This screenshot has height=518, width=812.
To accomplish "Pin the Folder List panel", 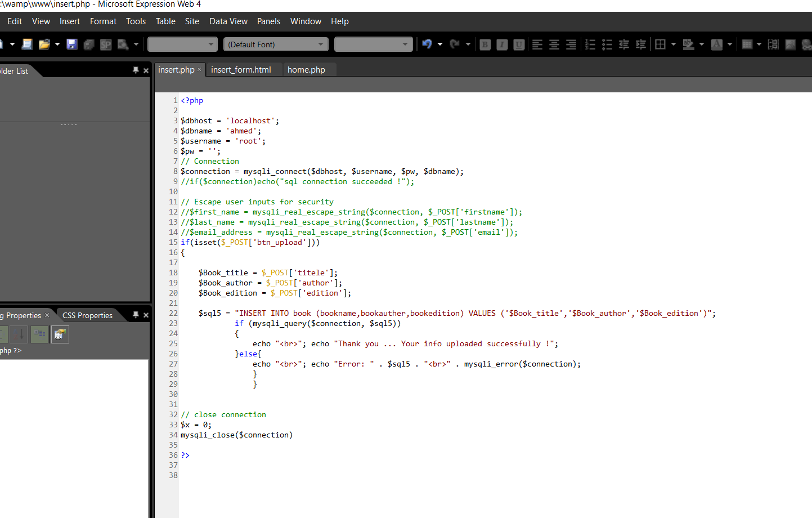I will 136,70.
